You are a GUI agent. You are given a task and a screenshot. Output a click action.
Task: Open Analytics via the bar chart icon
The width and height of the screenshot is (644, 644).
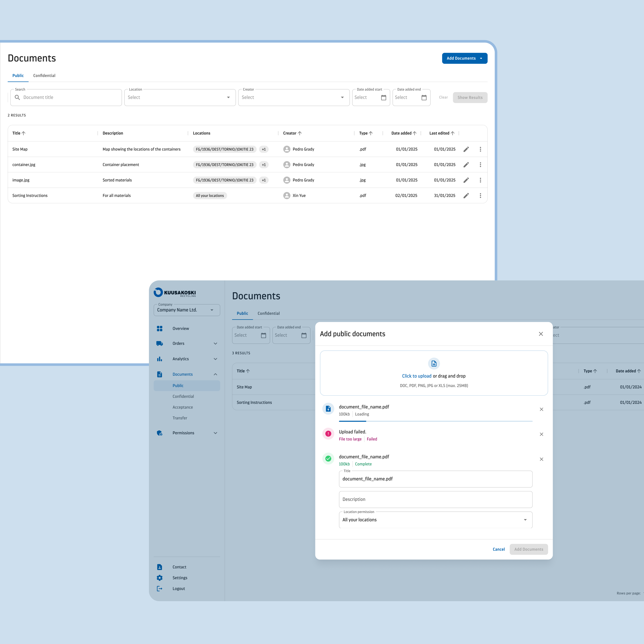tap(160, 359)
